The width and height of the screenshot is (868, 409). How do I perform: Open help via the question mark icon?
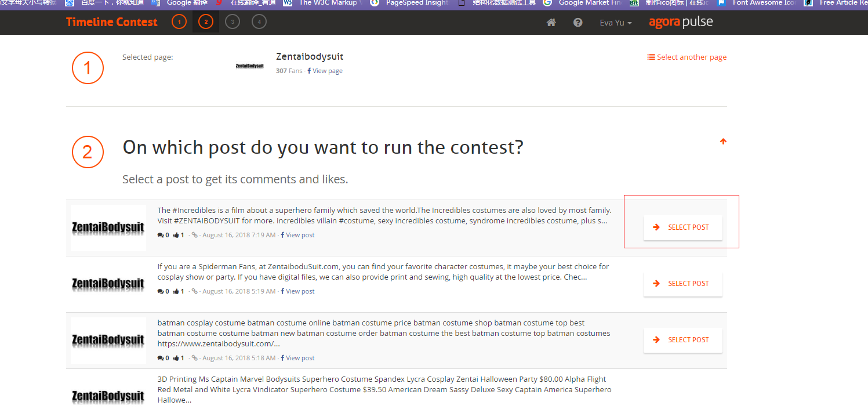578,23
